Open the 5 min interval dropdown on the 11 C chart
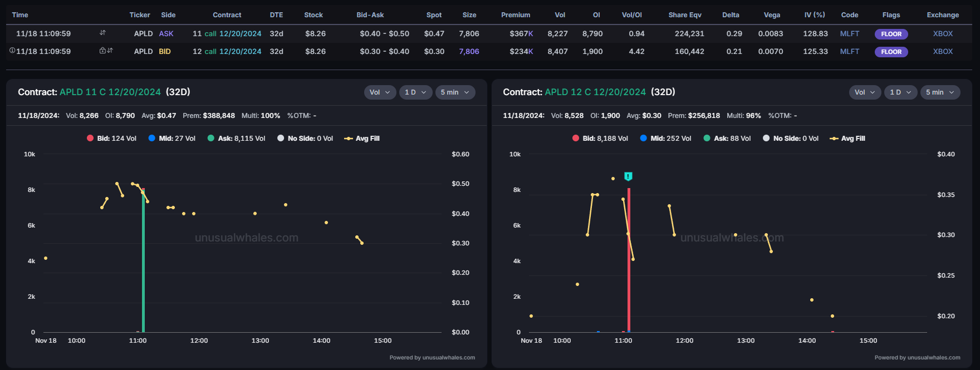The width and height of the screenshot is (980, 370). (455, 92)
